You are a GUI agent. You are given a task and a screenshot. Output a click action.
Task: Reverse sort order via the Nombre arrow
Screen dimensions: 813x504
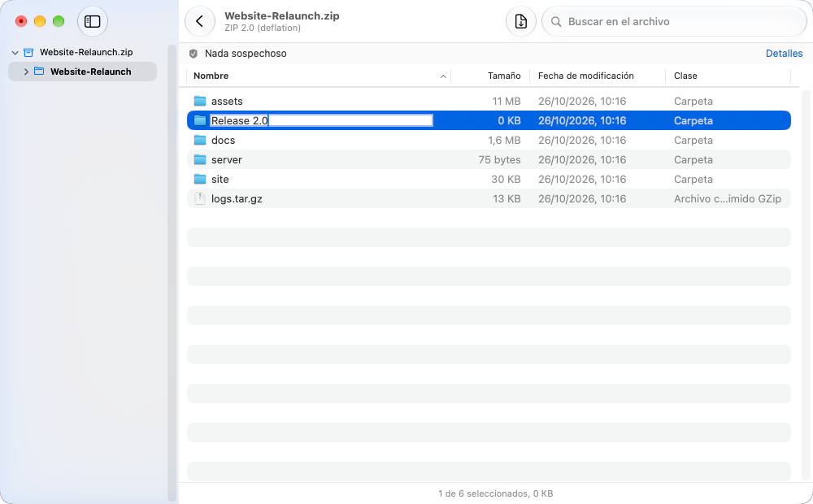[443, 76]
